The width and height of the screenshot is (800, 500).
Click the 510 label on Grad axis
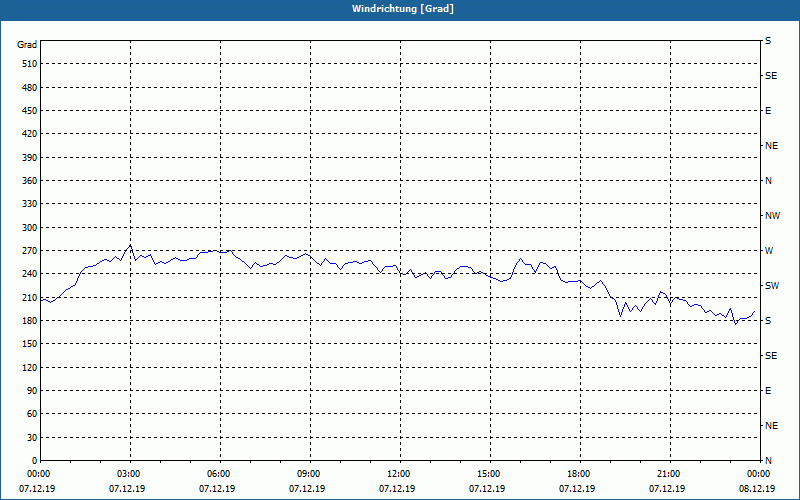pyautogui.click(x=30, y=64)
